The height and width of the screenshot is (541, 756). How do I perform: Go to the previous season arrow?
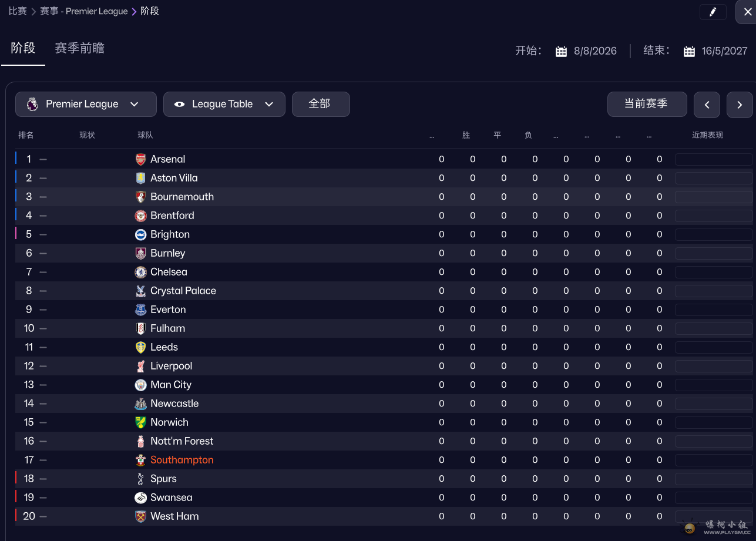tap(707, 105)
